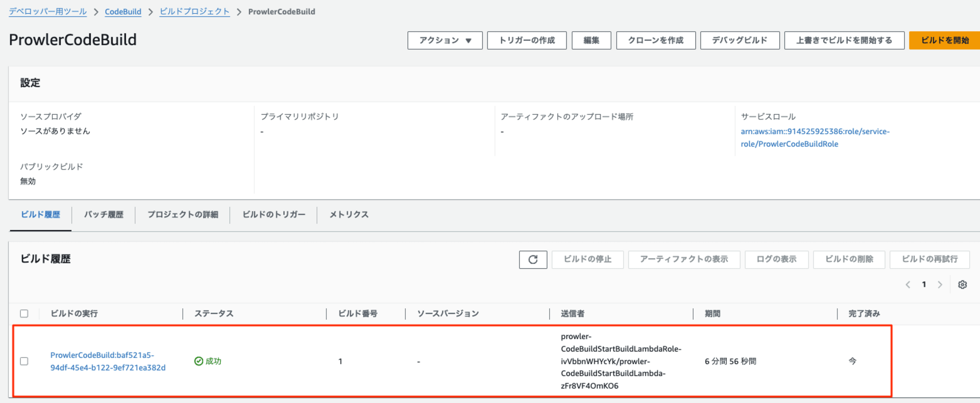
Task: Sort by ビルドの実行 column header
Action: pyautogui.click(x=74, y=313)
